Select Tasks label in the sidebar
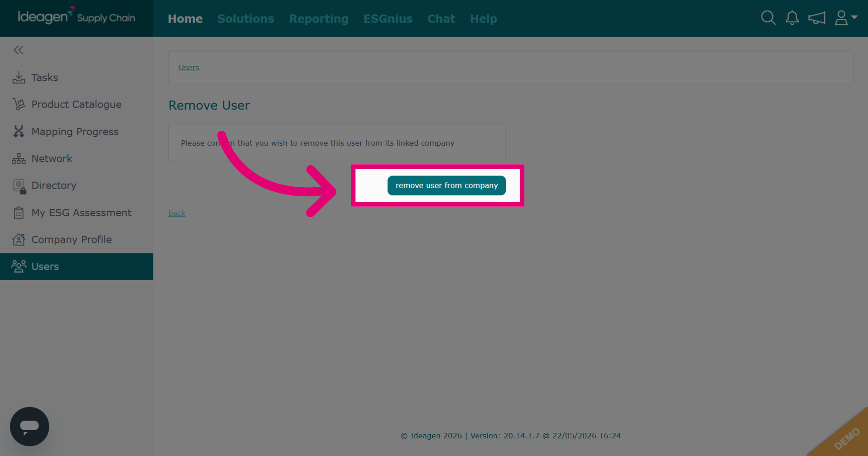This screenshot has width=868, height=456. pos(45,77)
